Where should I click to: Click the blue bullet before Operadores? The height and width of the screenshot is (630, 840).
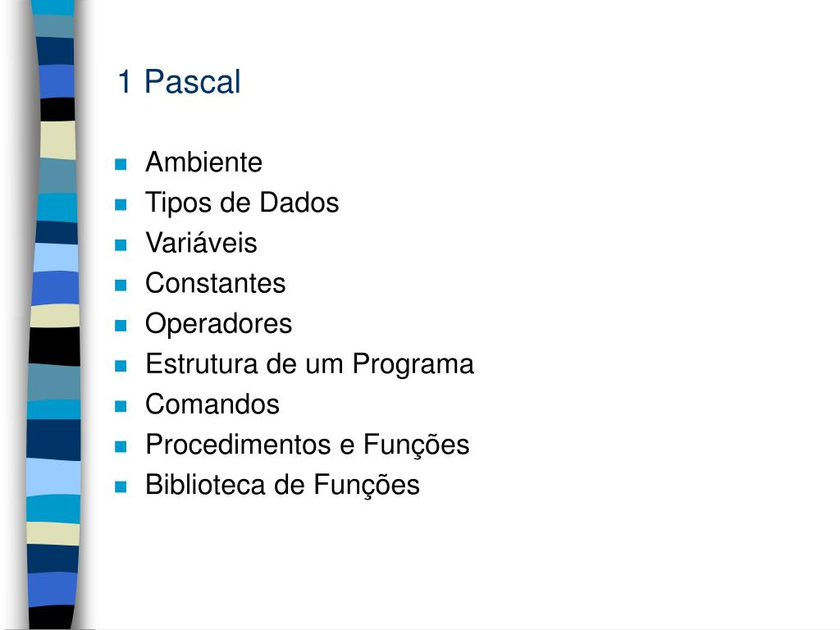click(x=121, y=326)
